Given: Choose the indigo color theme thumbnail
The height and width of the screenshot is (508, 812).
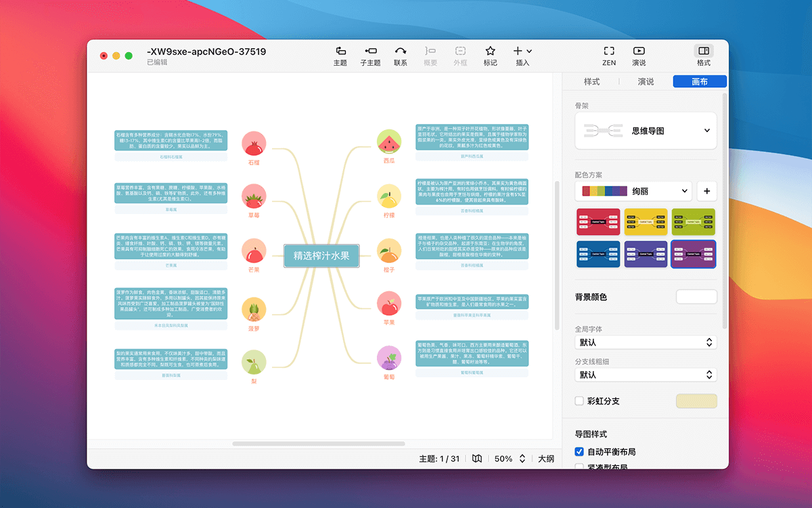Looking at the screenshot, I should tap(646, 254).
